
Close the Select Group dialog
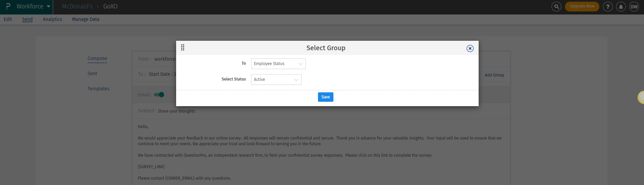pyautogui.click(x=470, y=49)
